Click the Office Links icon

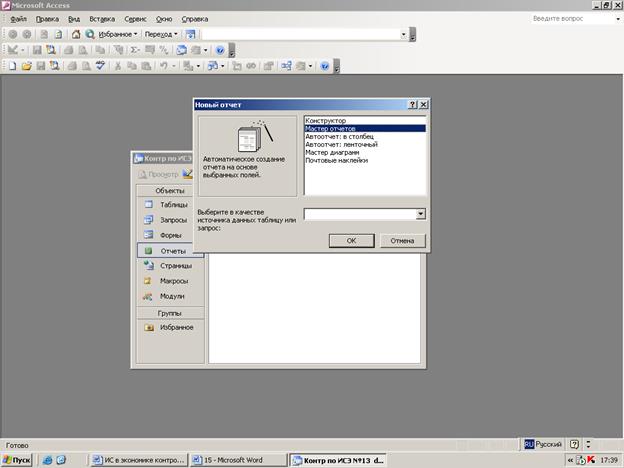coord(188,66)
